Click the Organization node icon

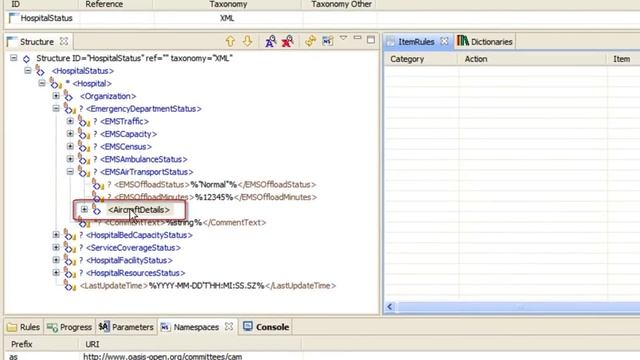tap(68, 96)
